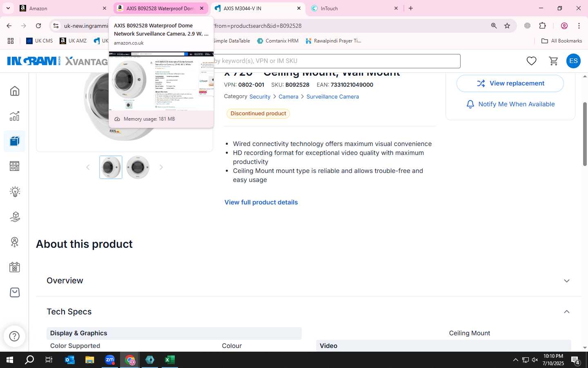Open the Chrome profile icon
This screenshot has height=368, width=588.
pyautogui.click(x=564, y=26)
